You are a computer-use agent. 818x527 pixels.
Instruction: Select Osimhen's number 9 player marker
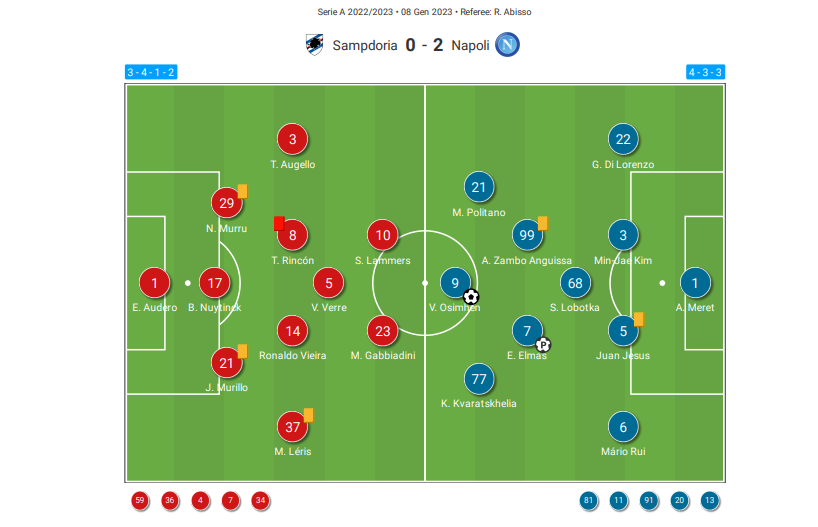pyautogui.click(x=455, y=283)
